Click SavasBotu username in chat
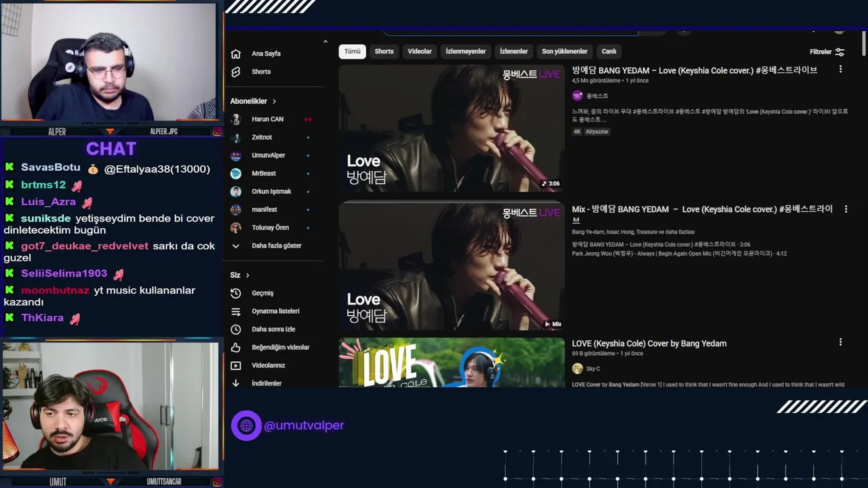This screenshot has width=868, height=488. point(50,167)
